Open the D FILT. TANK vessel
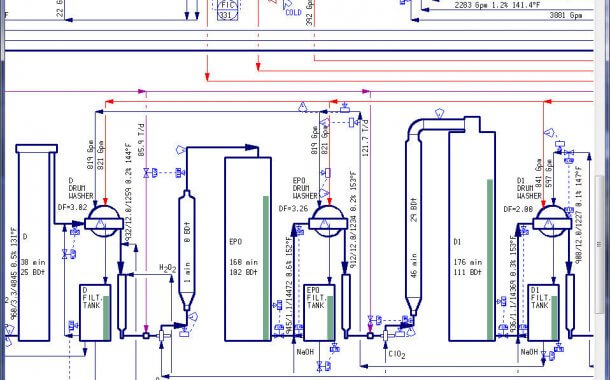 [95, 313]
